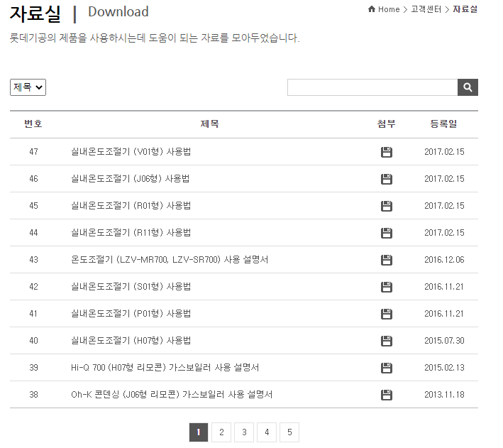Go to page 5 of results
This screenshot has height=448, width=503.
click(x=289, y=432)
